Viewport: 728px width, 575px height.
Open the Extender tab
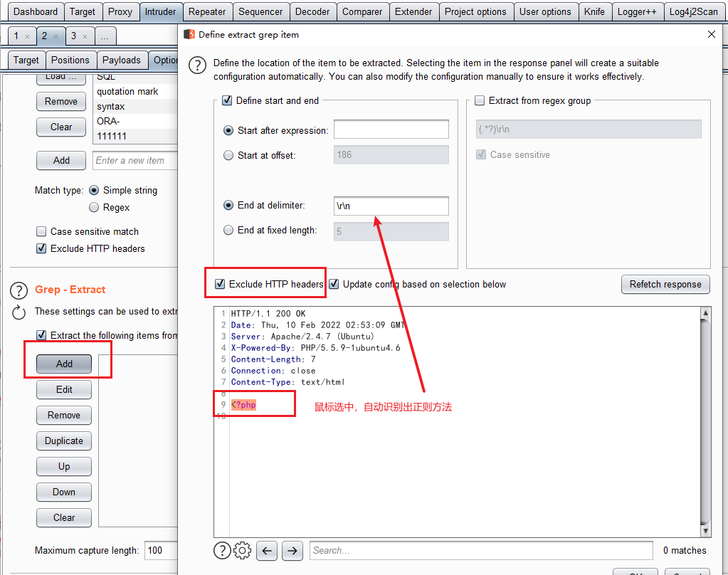coord(413,11)
